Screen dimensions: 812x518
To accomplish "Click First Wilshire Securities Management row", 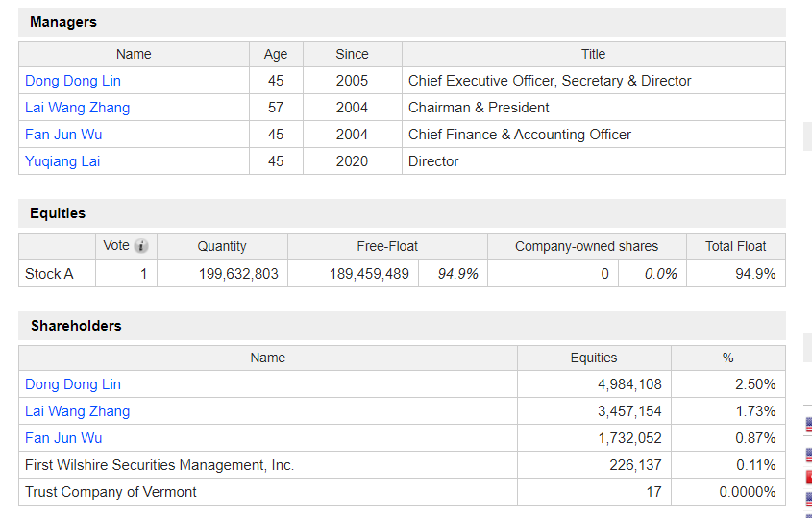I will pyautogui.click(x=160, y=465).
